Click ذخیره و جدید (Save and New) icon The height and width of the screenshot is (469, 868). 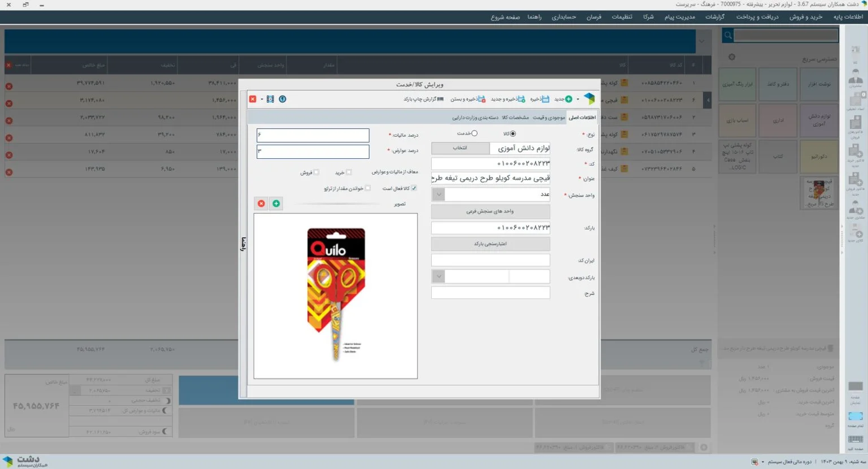(x=522, y=99)
